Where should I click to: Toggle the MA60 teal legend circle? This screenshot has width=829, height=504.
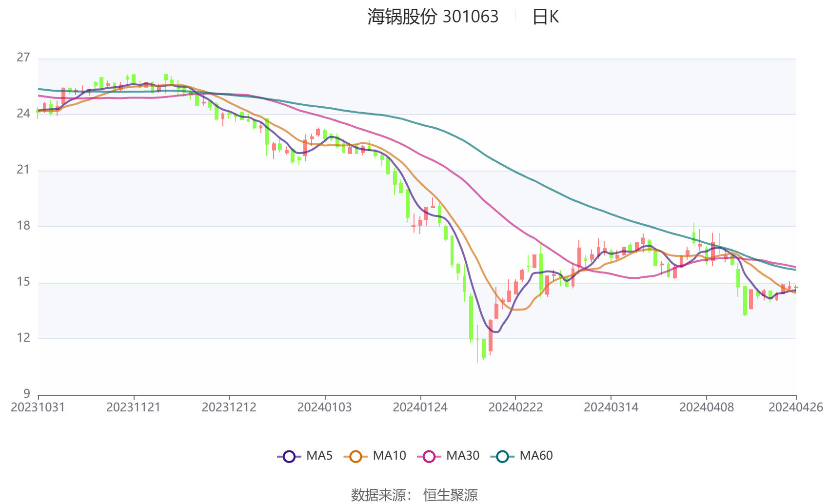point(502,457)
